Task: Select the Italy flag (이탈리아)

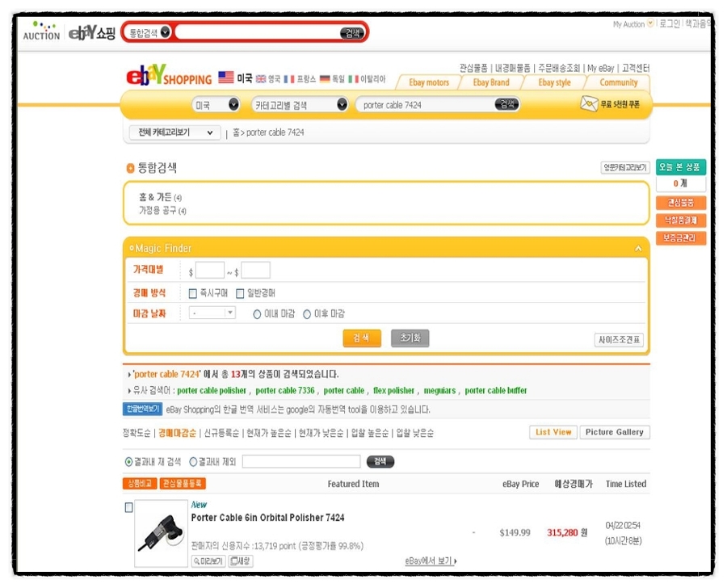Action: [x=353, y=79]
